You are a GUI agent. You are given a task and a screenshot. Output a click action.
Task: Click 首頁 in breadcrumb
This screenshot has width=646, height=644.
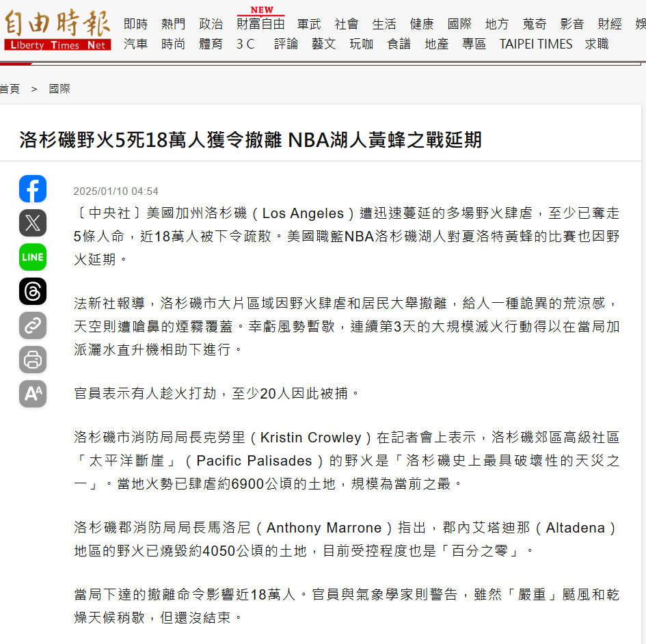10,89
